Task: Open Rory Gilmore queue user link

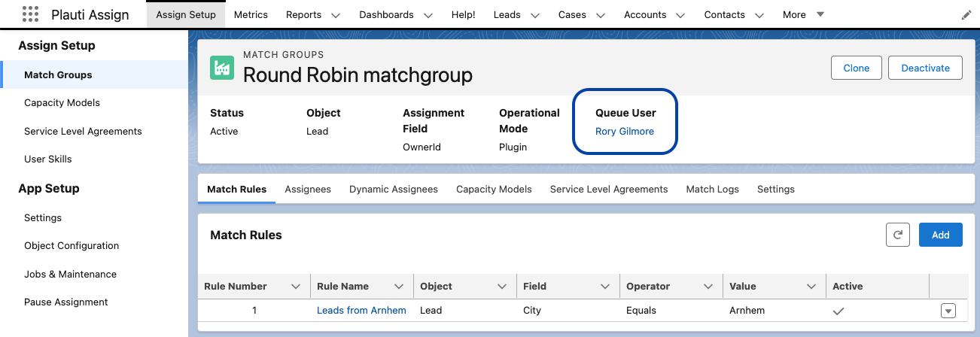Action: (x=625, y=131)
